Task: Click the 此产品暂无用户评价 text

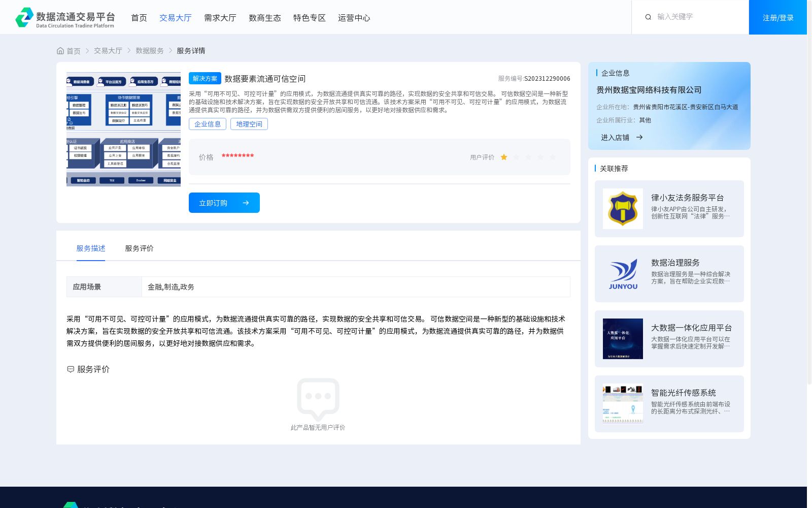Action: (x=318, y=428)
